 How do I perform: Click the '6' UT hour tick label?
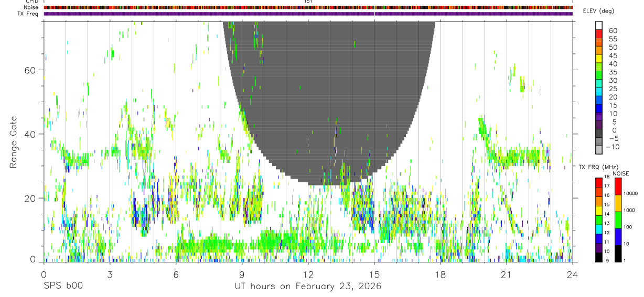(x=176, y=274)
